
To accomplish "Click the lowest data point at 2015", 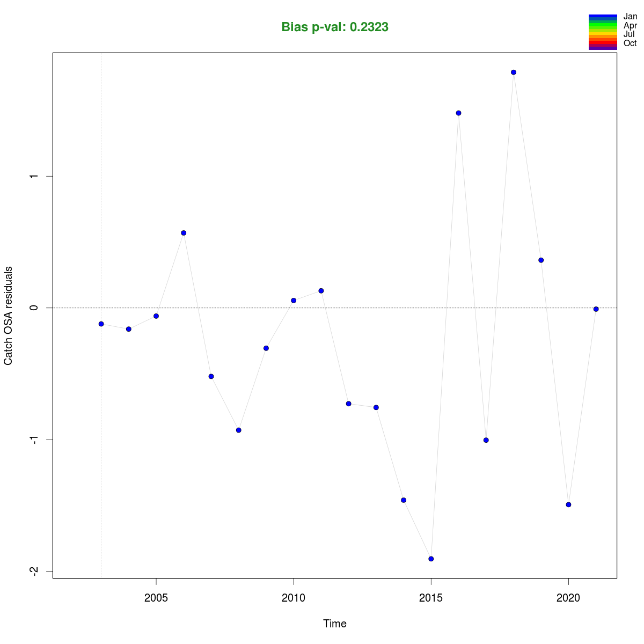I will [431, 559].
